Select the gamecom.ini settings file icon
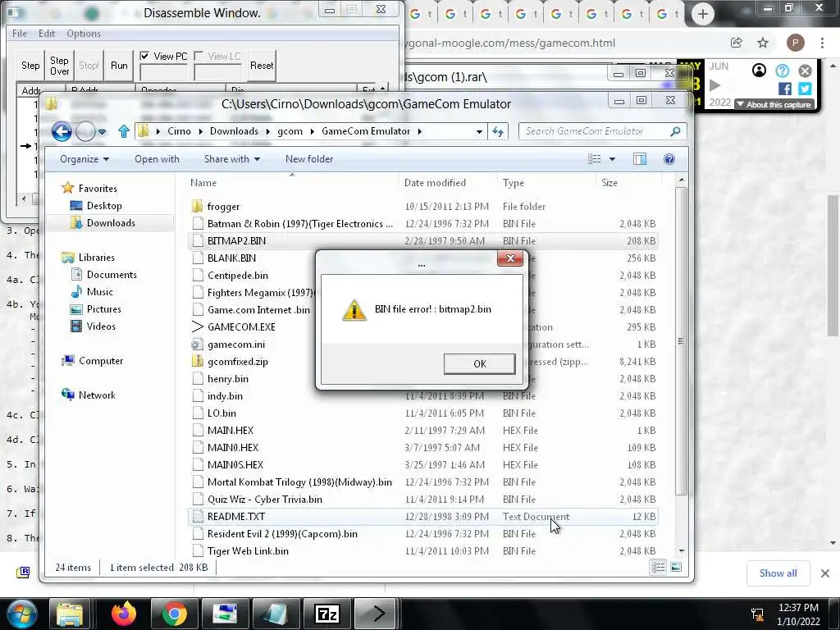 pos(197,344)
